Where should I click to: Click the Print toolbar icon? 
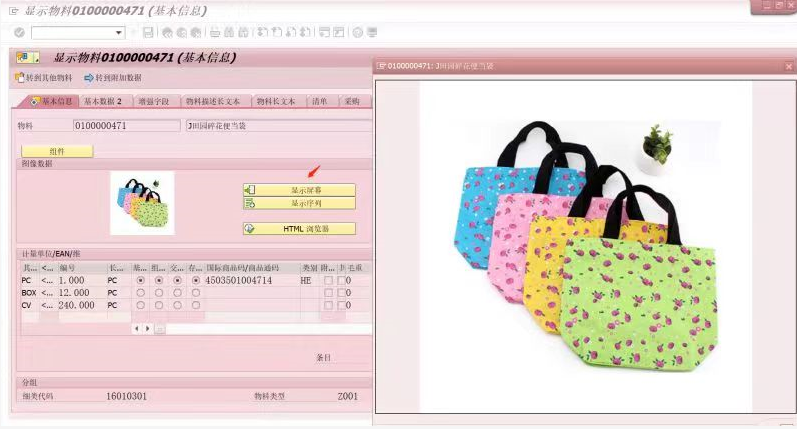tap(215, 33)
